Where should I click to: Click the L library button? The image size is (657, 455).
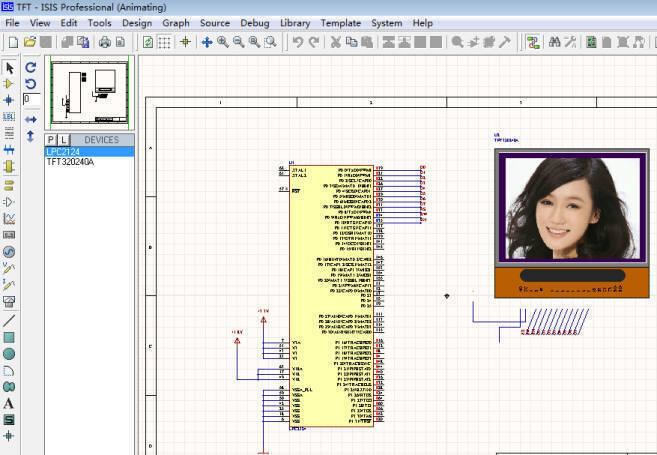(x=63, y=140)
